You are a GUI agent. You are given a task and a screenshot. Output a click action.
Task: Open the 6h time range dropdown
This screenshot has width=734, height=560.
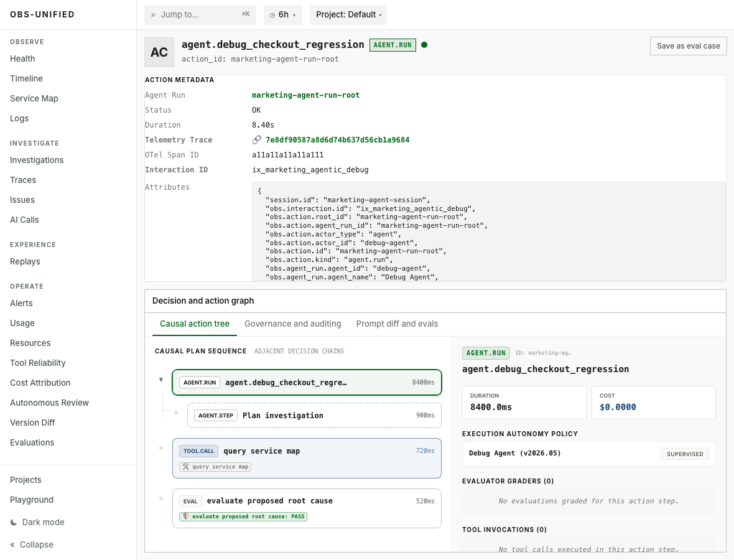point(283,15)
